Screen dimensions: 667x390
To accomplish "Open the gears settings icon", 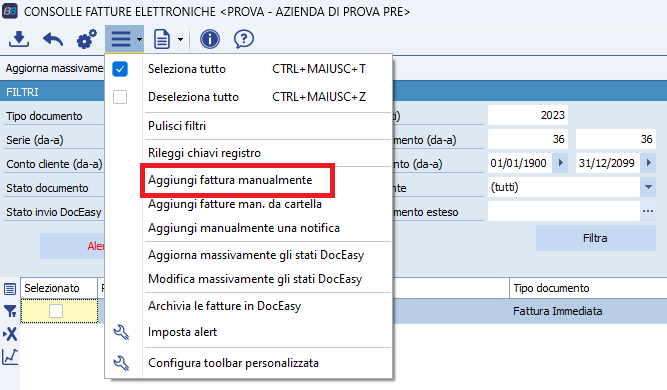I will (x=87, y=39).
